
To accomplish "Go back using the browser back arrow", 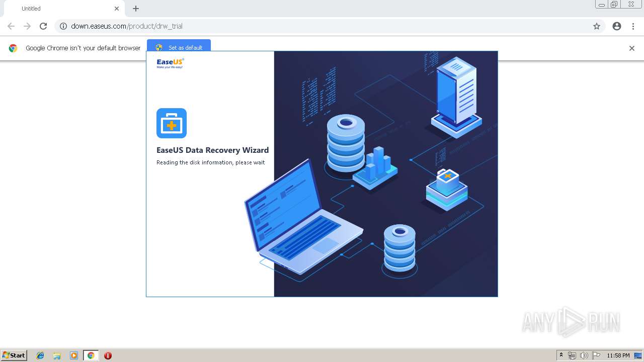I will point(11,26).
